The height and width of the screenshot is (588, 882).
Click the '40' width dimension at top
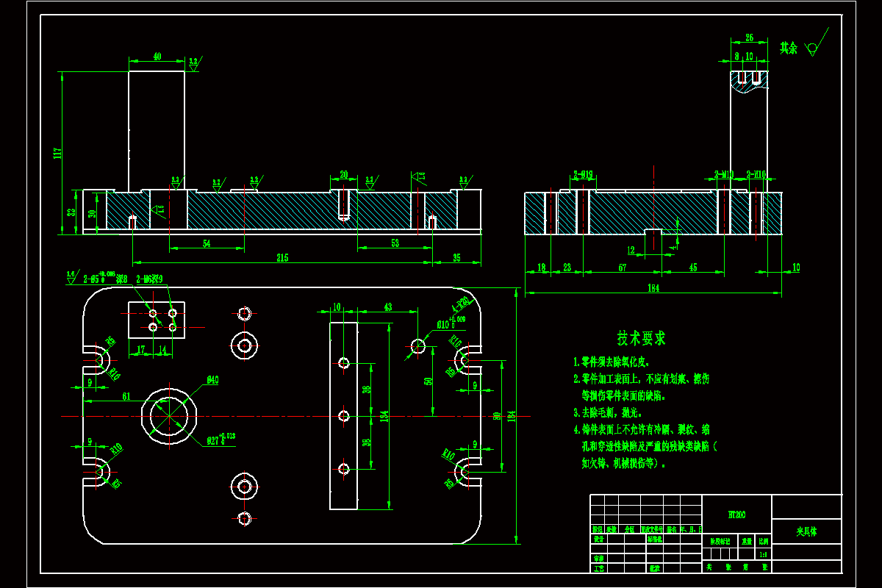pos(157,56)
